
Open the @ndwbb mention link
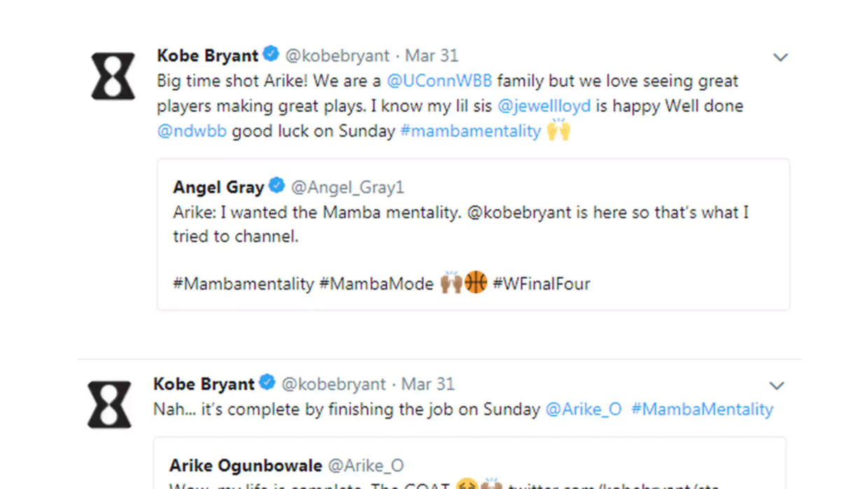[x=192, y=131]
